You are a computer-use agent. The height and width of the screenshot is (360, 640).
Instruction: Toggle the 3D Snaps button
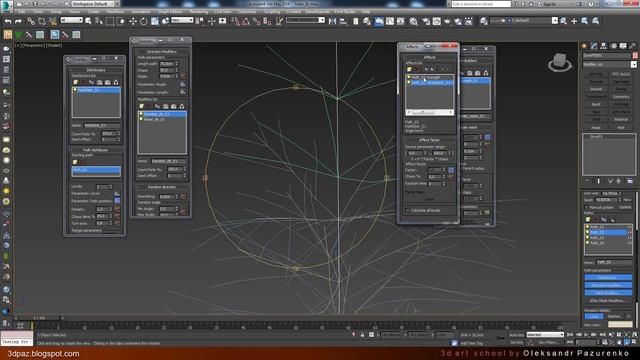coord(236,21)
